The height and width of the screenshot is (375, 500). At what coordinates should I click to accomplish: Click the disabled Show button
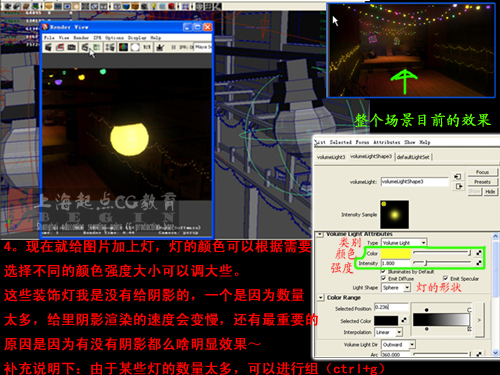pos(474,191)
